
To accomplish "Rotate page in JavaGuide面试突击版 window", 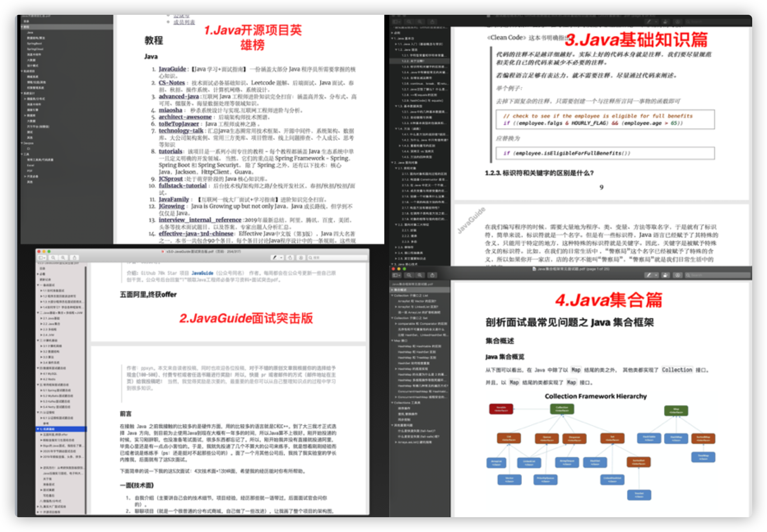I will tap(290, 258).
